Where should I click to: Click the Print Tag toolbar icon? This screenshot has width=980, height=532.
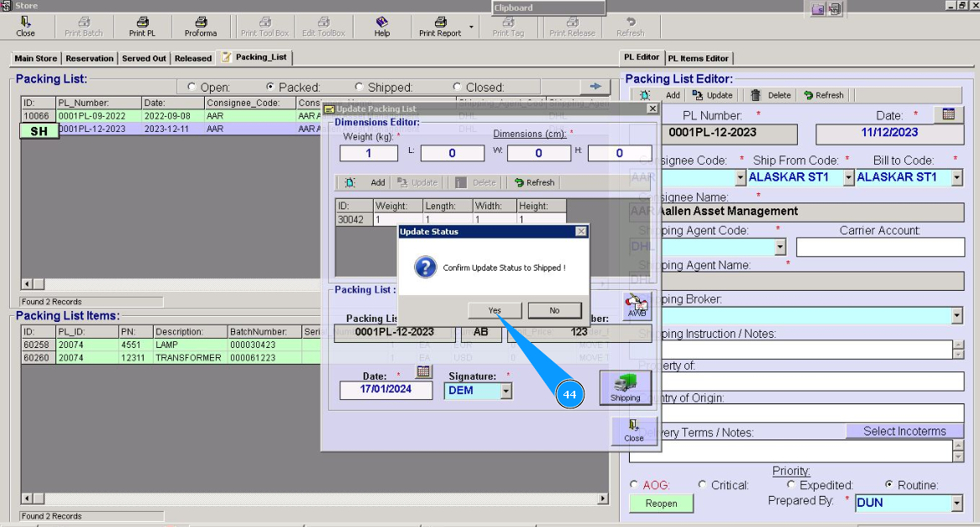tap(508, 27)
